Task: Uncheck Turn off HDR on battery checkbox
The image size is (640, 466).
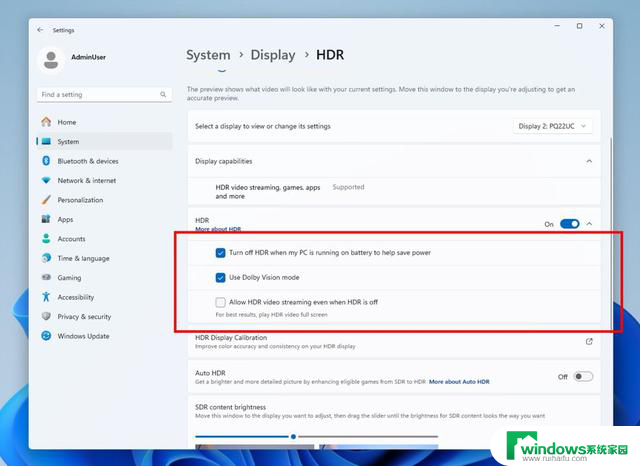Action: click(x=220, y=253)
